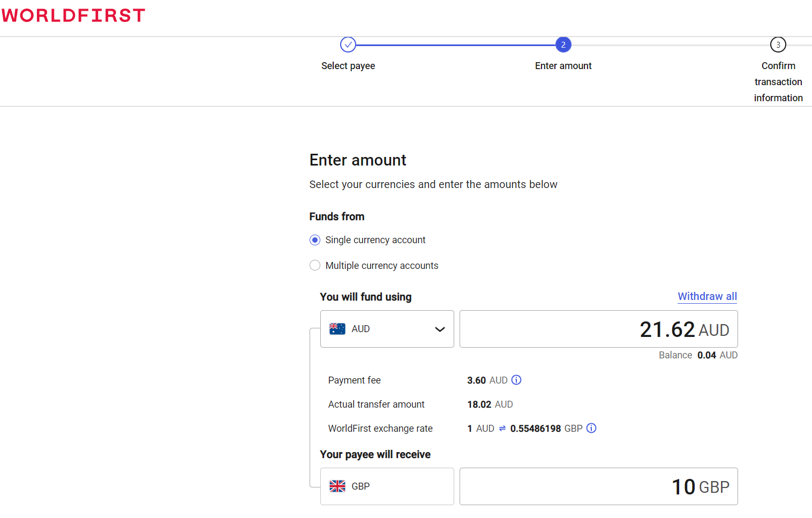The image size is (812, 518).
Task: Go to Confirm transaction information step
Action: point(778,81)
